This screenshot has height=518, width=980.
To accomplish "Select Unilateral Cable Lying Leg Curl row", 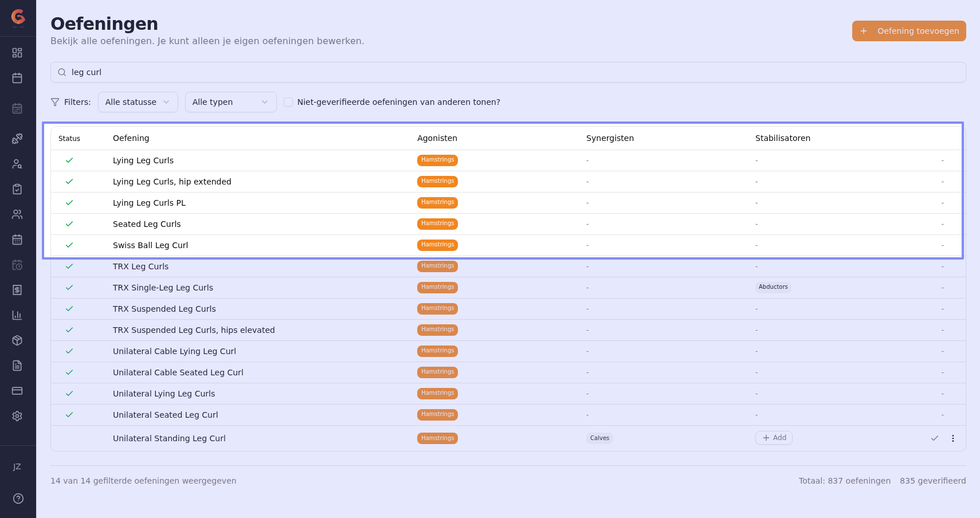I will (x=508, y=351).
